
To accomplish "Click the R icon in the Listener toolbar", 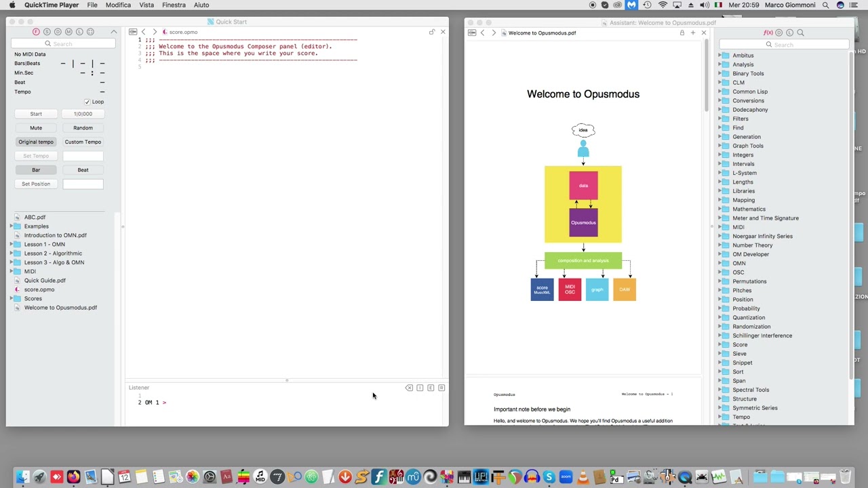I will [x=441, y=388].
